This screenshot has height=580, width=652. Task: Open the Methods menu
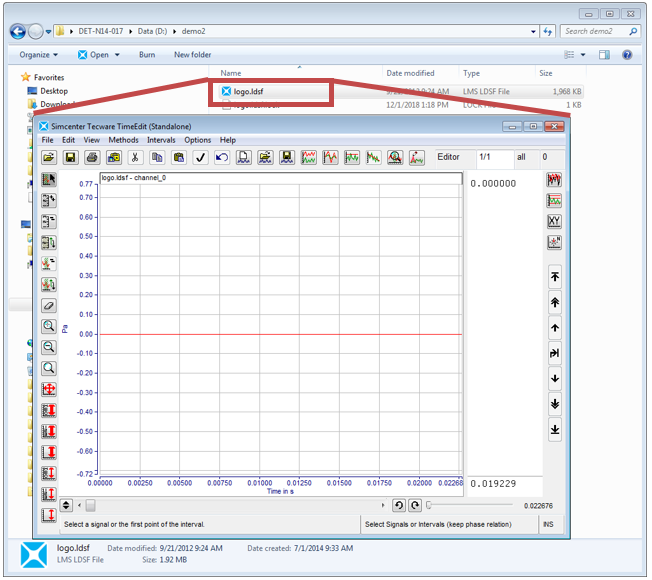click(123, 140)
